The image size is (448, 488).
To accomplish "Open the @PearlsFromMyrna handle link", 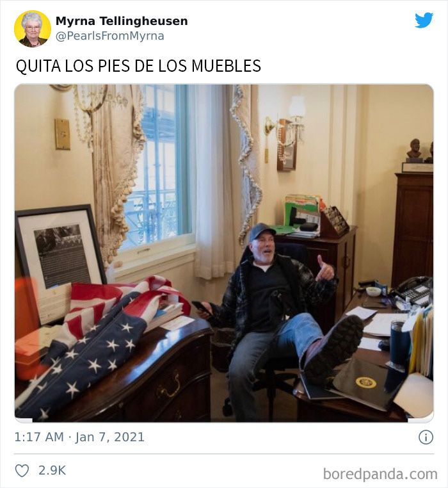I will pos(110,36).
